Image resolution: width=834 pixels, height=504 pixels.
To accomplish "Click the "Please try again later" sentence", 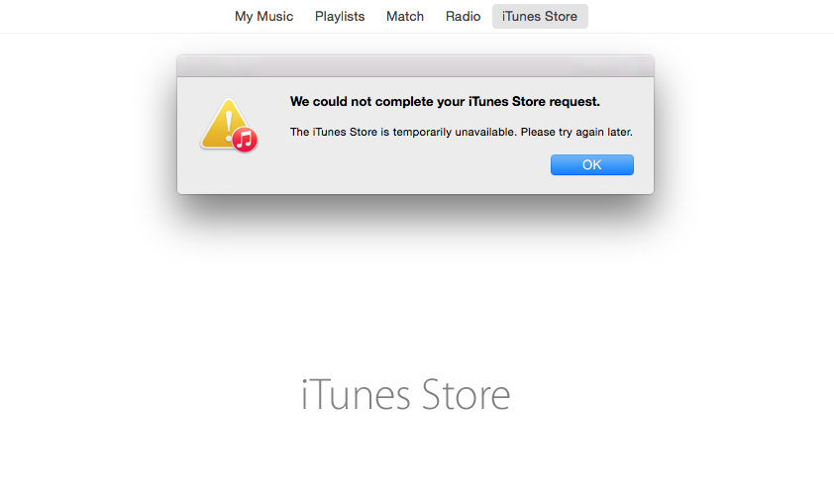I will pos(576,132).
